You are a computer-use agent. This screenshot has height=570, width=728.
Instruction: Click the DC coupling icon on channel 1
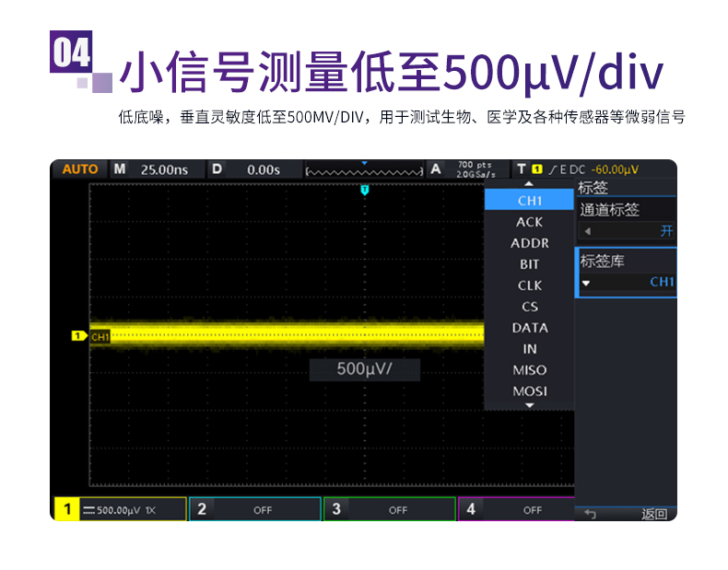point(88,511)
